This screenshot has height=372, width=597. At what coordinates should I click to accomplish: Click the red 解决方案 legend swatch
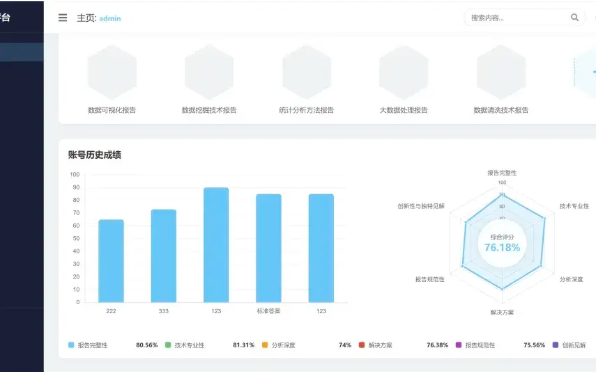coord(362,345)
